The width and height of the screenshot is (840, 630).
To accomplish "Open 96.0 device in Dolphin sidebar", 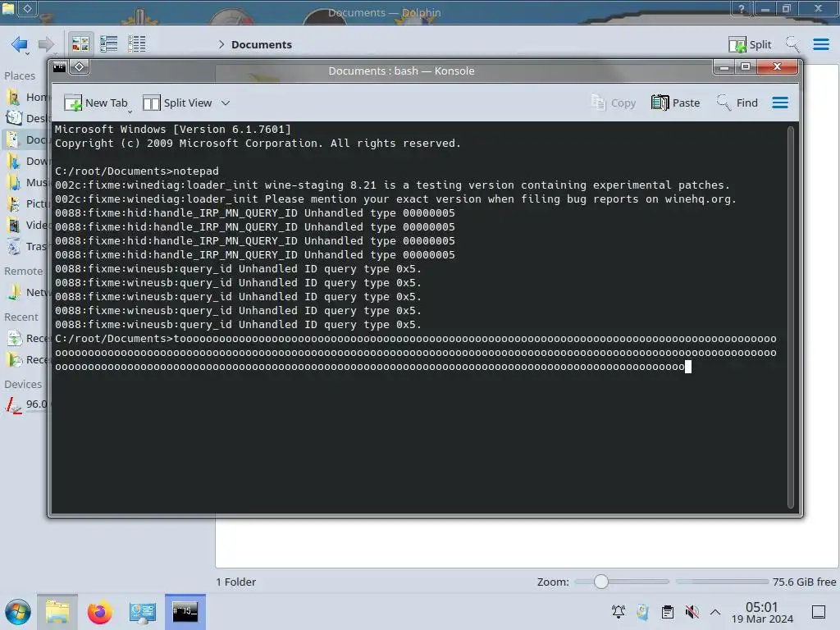I will point(27,404).
